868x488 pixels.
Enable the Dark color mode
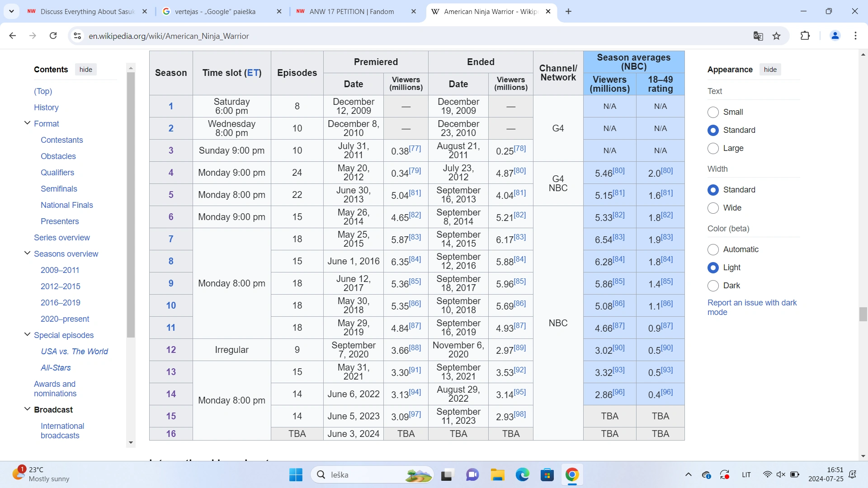[x=713, y=286]
